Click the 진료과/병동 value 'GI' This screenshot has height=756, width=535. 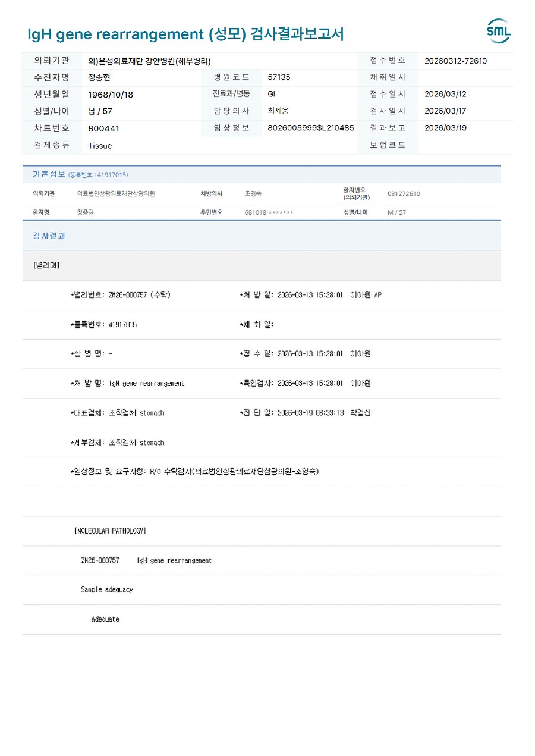point(272,94)
